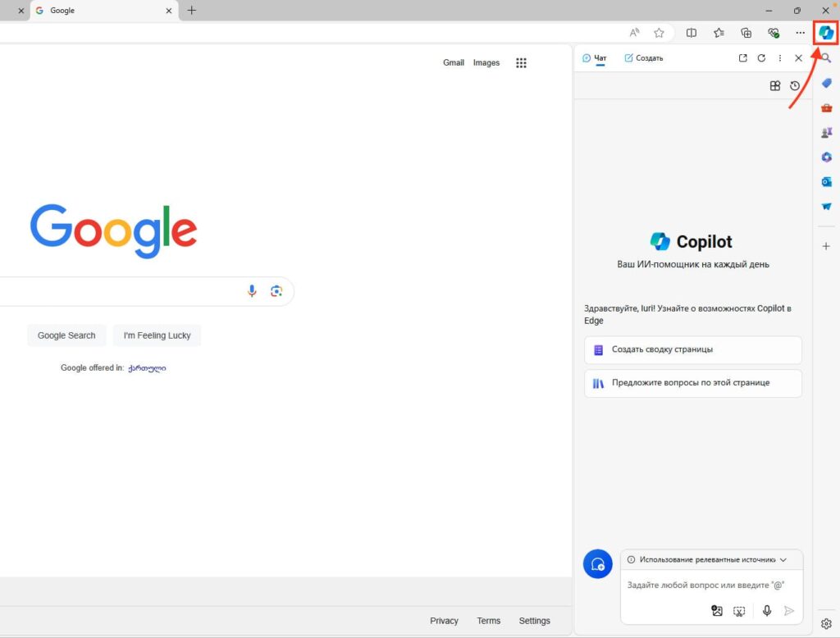Open Terms footer link
The image size is (840, 638).
tap(489, 621)
